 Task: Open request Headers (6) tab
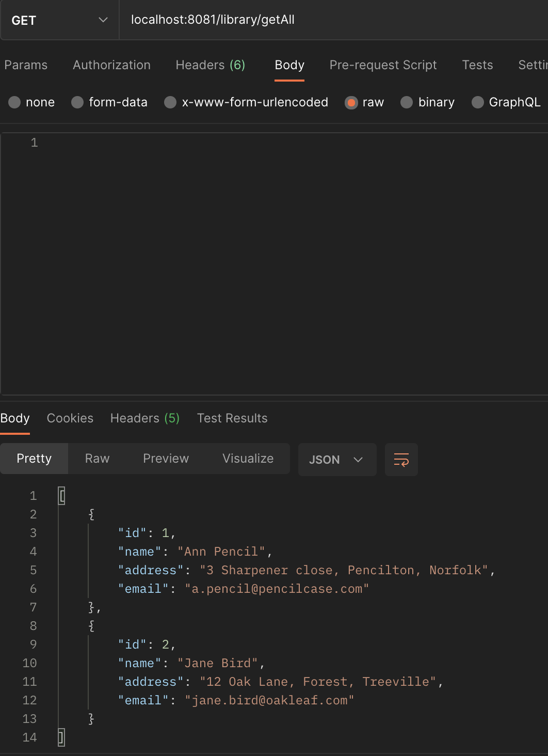click(x=211, y=65)
